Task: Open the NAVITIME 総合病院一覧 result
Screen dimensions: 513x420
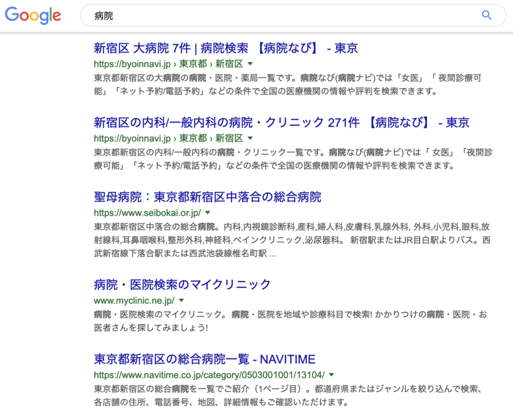Action: (x=204, y=359)
